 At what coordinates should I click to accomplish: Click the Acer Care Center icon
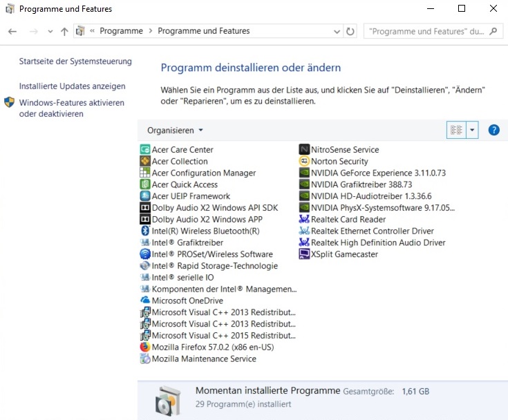pos(145,150)
